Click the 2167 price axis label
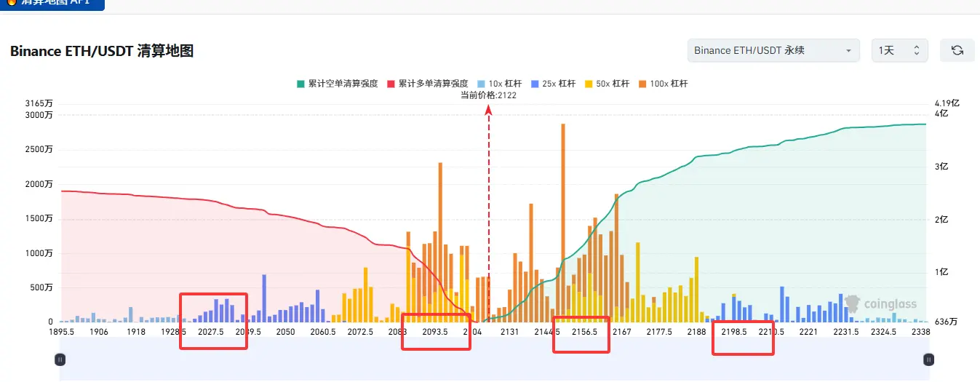Image resolution: width=980 pixels, height=382 pixels. point(621,332)
